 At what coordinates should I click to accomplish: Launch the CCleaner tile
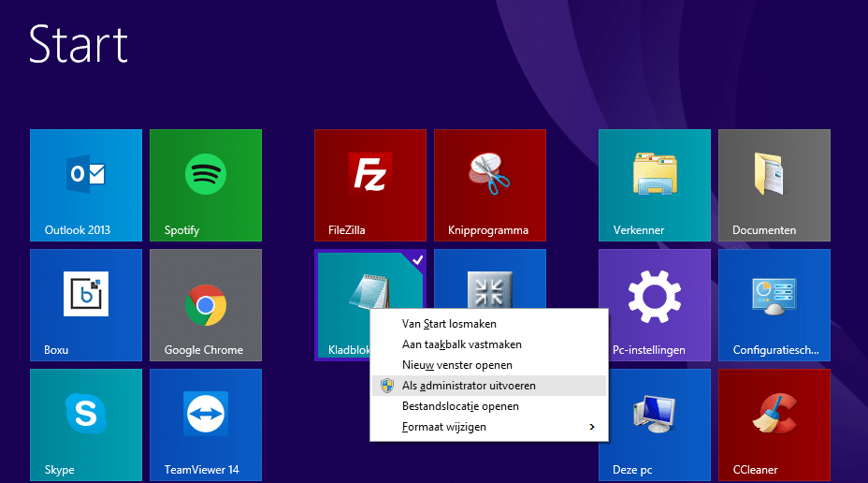[x=774, y=425]
